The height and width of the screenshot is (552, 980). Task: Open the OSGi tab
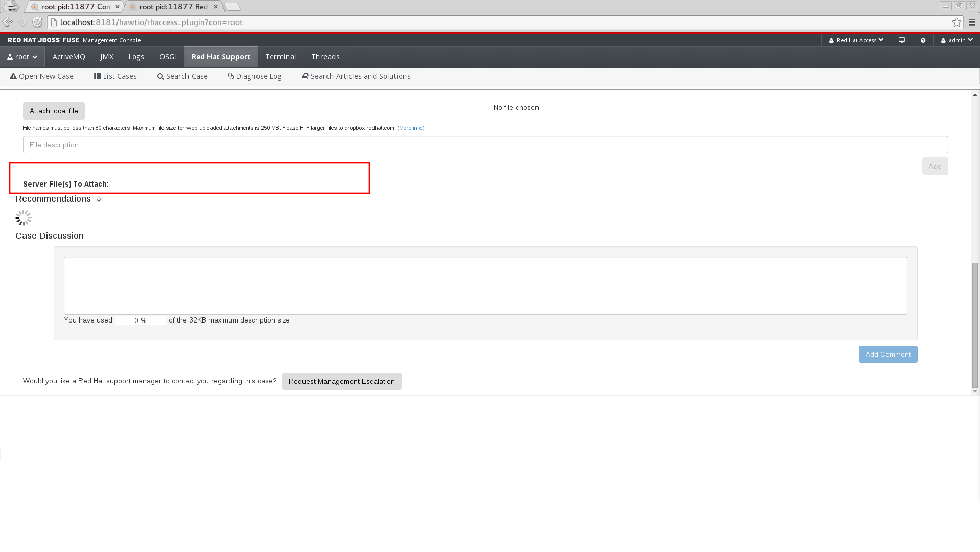(x=168, y=57)
